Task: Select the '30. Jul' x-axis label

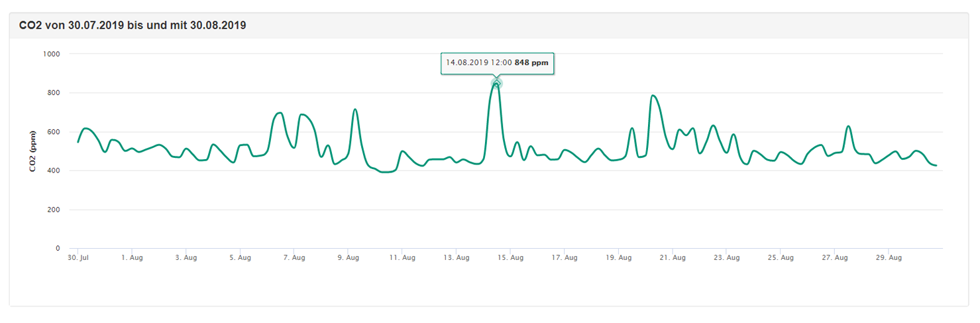Action: (x=78, y=257)
